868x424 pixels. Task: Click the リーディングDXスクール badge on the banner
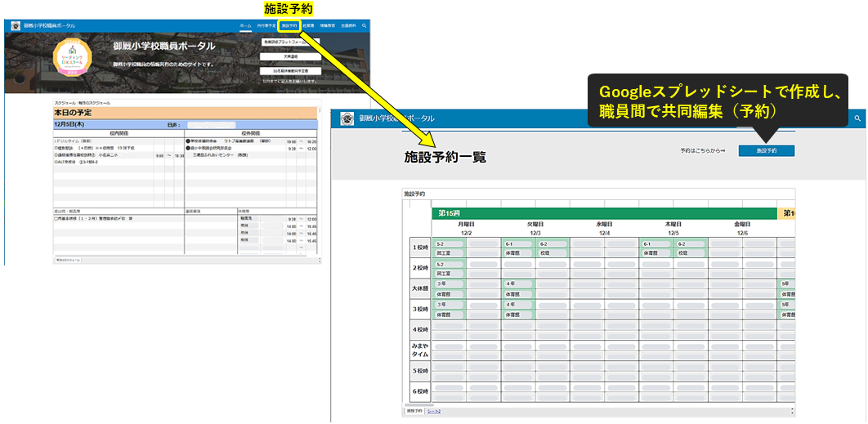click(74, 58)
